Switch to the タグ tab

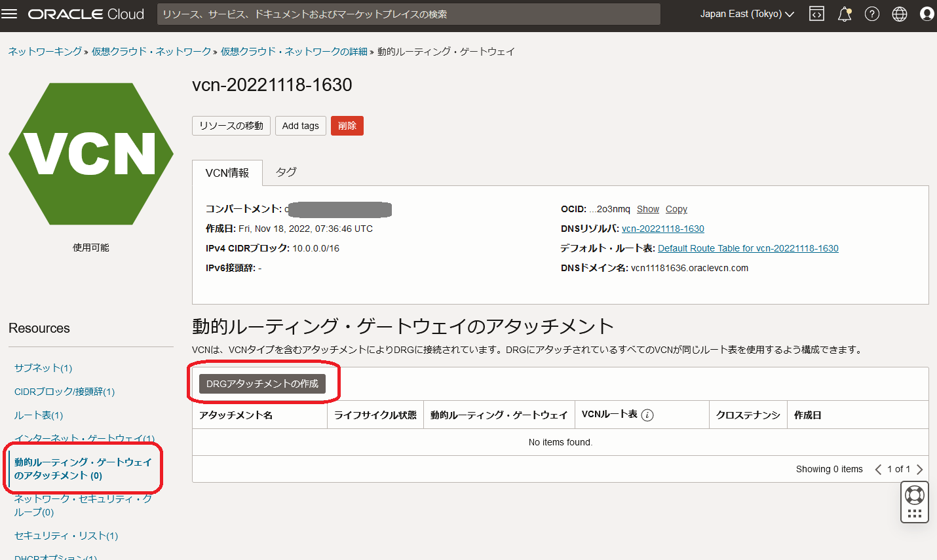286,172
